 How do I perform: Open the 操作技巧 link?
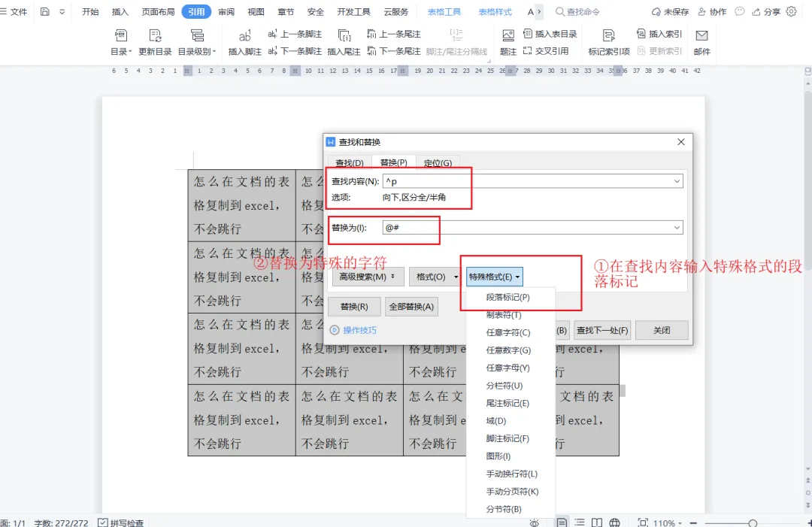click(359, 330)
